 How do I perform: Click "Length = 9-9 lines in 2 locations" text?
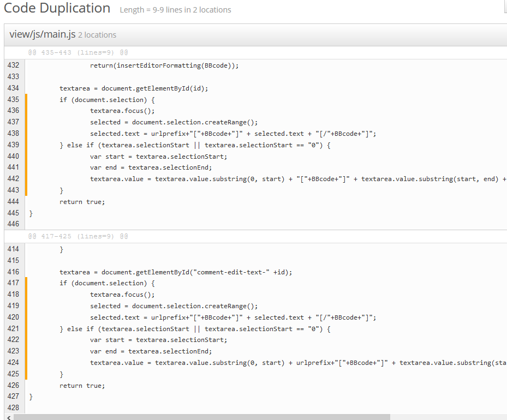175,10
